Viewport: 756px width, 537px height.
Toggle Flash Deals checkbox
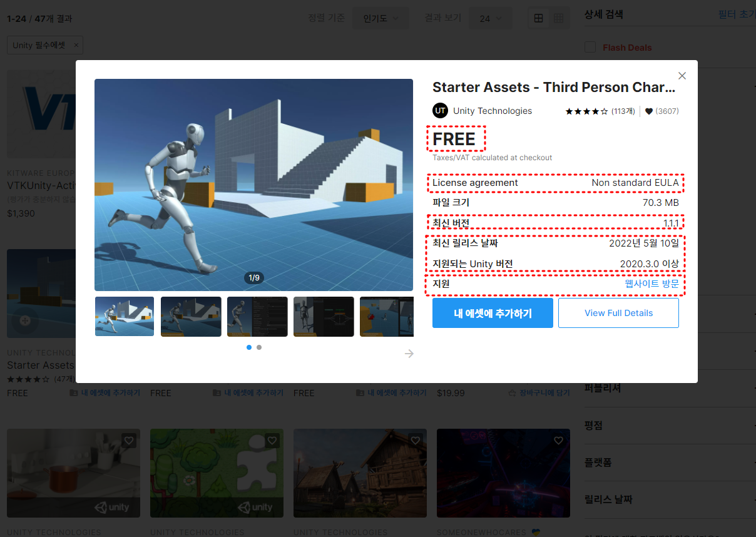pyautogui.click(x=590, y=48)
